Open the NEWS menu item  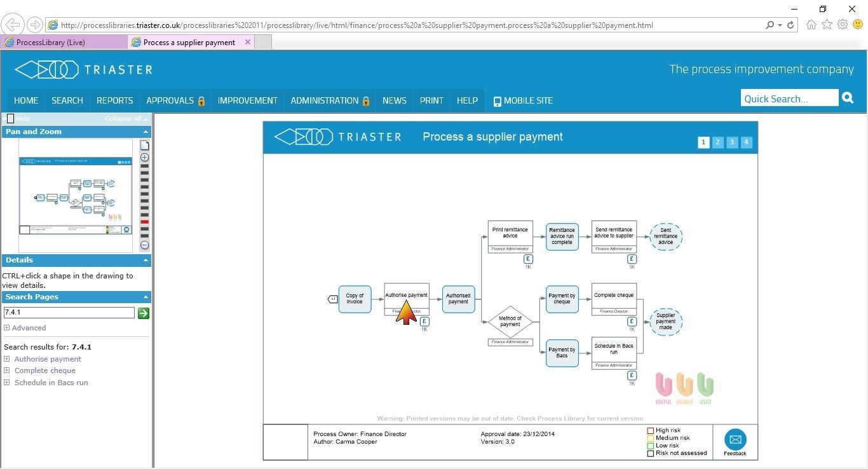click(x=394, y=100)
